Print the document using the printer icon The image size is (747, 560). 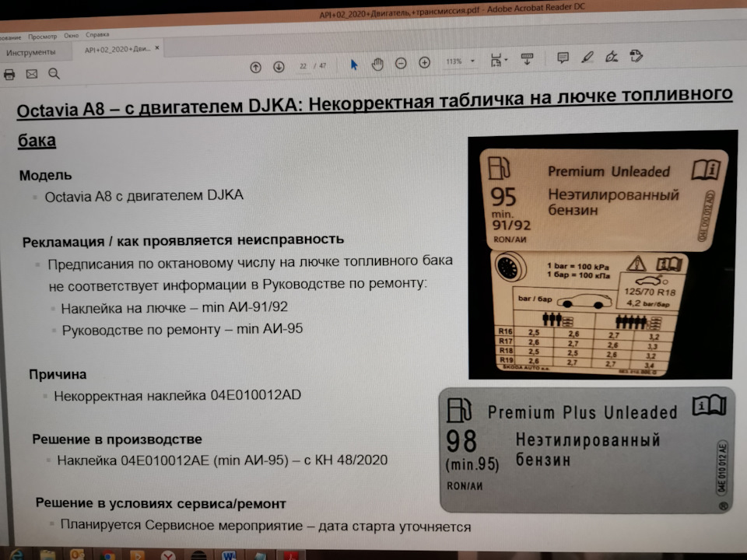tap(9, 75)
